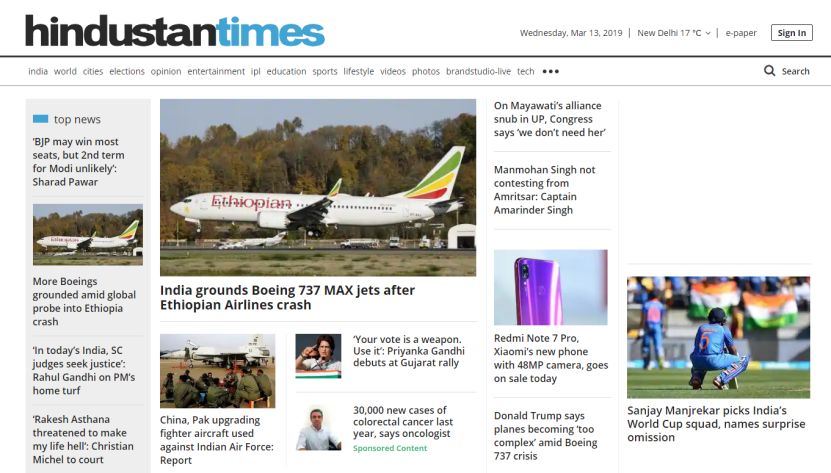The height and width of the screenshot is (473, 831).
Task: Click the cricket player squatting photo
Action: pos(718,337)
